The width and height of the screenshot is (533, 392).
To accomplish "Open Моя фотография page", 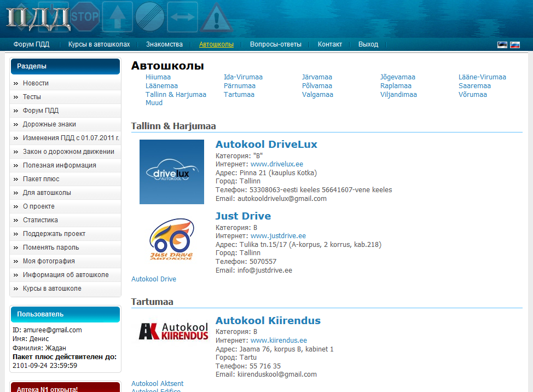I will pyautogui.click(x=65, y=261).
